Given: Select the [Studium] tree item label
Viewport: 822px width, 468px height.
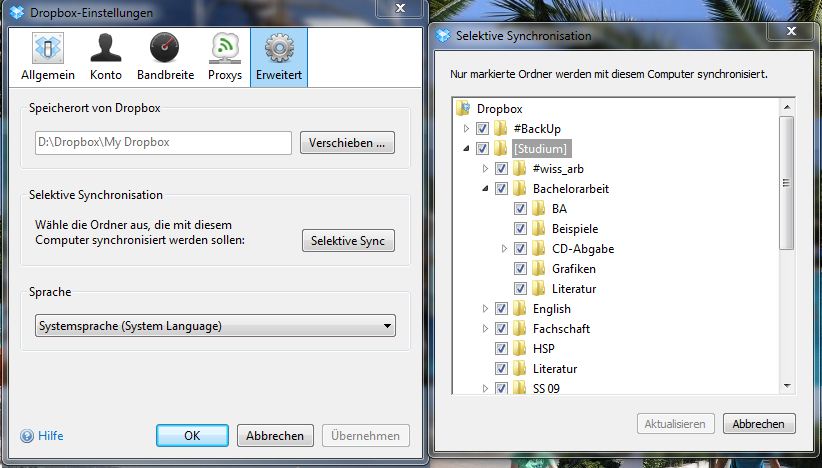Looking at the screenshot, I should 540,149.
